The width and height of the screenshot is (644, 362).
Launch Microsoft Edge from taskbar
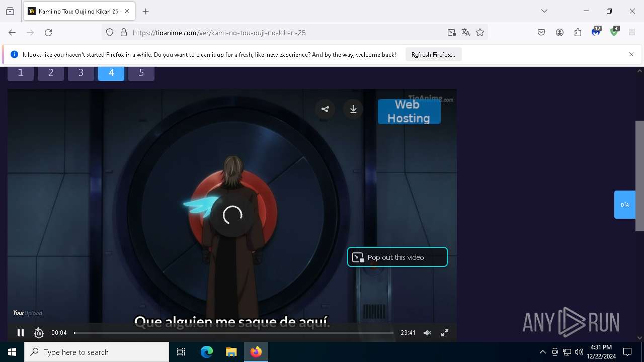tap(207, 352)
